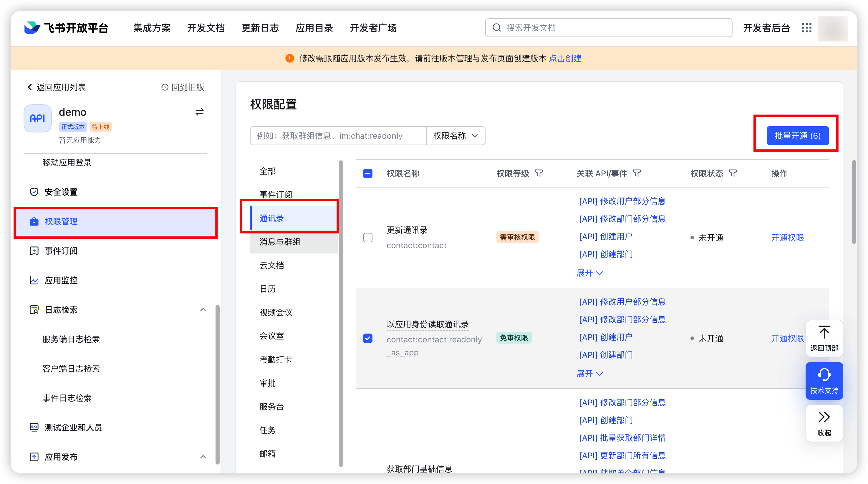Screen dimensions: 868x484
Task: Click the category list scrollbar
Action: 341,313
